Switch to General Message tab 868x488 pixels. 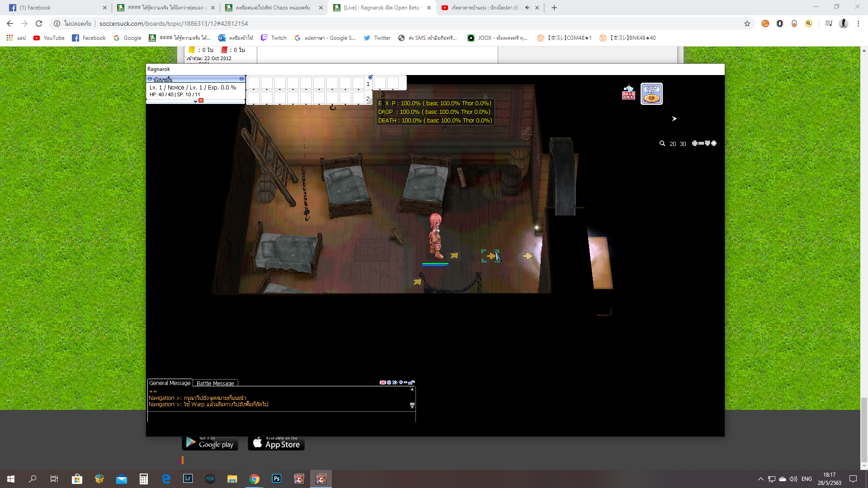point(170,383)
